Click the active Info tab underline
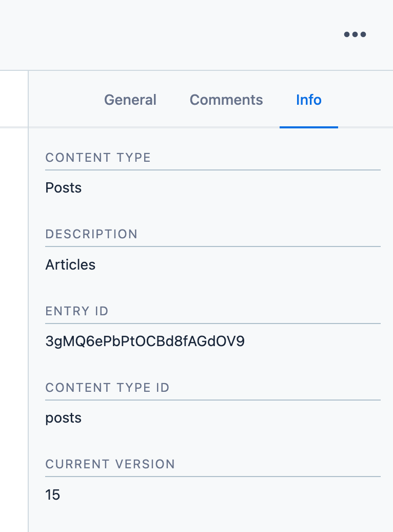Image resolution: width=393 pixels, height=532 pixels. [x=308, y=124]
